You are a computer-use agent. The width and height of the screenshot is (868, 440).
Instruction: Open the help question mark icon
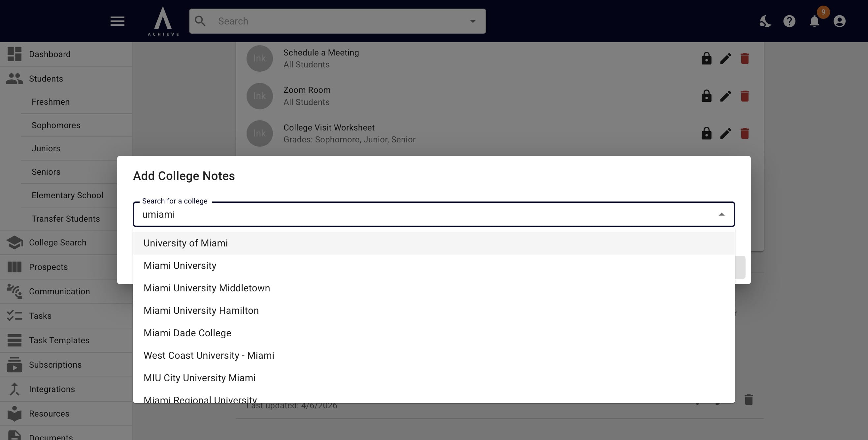click(789, 21)
